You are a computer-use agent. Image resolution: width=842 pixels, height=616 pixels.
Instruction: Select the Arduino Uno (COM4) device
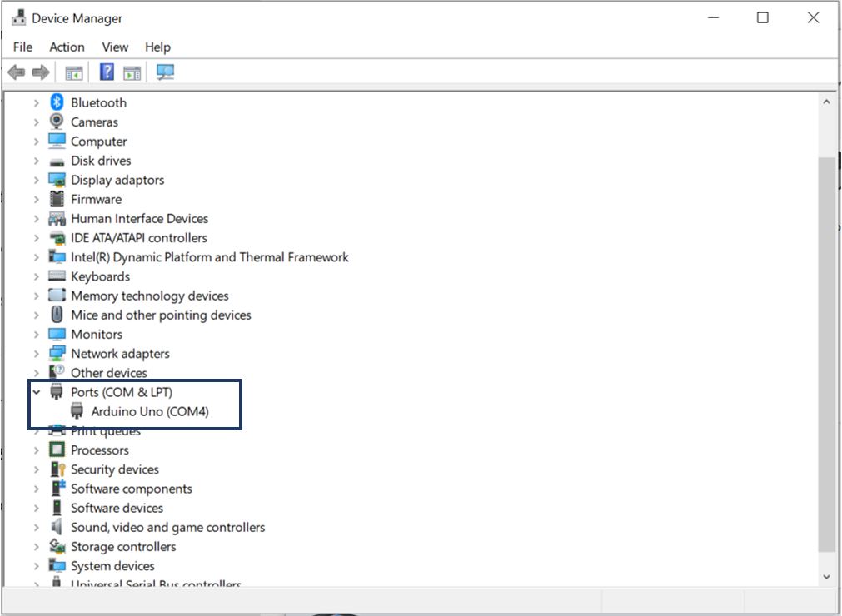(150, 411)
